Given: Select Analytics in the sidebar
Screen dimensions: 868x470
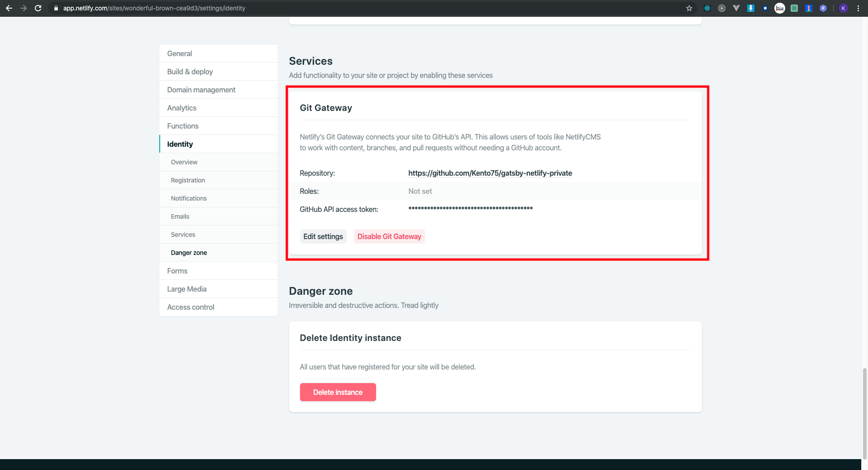Looking at the screenshot, I should pos(219,108).
